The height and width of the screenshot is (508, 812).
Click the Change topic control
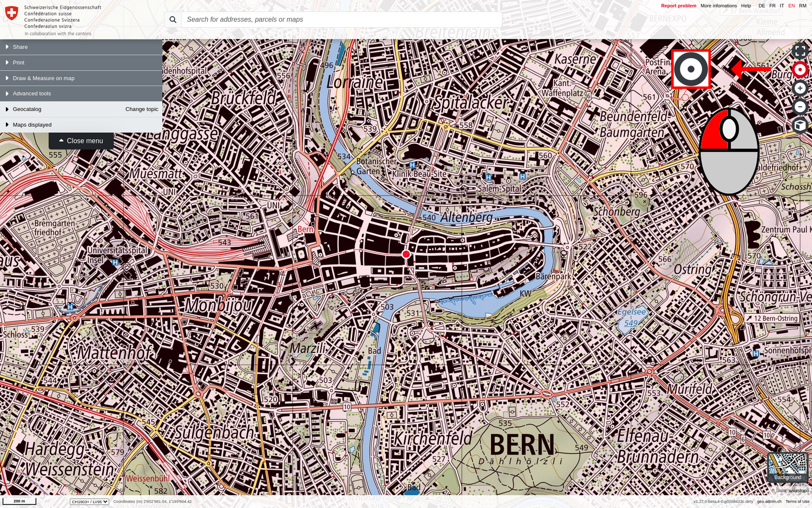tap(141, 109)
